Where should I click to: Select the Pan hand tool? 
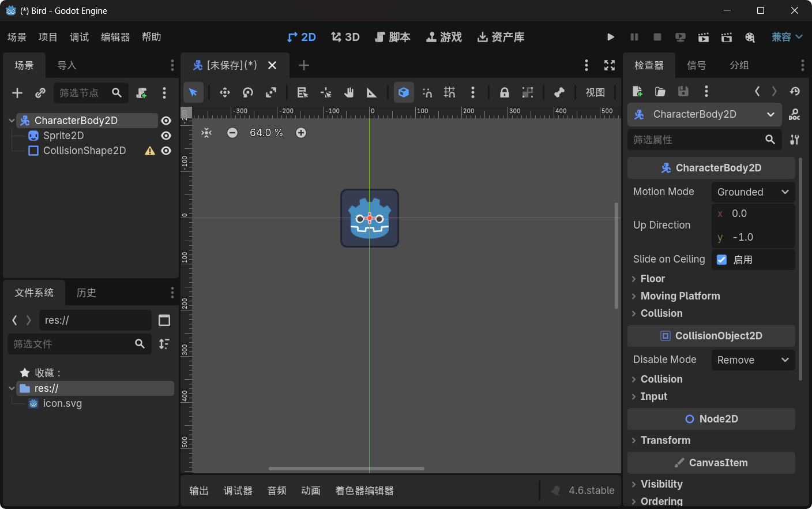click(349, 92)
